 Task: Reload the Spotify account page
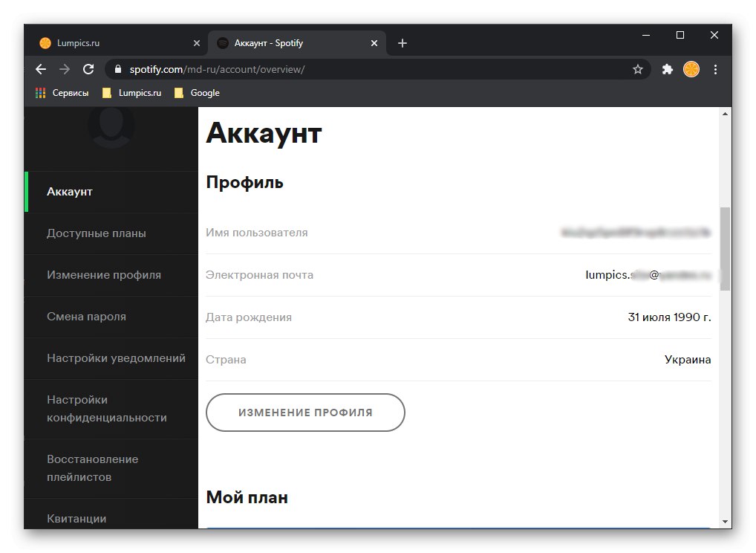[88, 69]
